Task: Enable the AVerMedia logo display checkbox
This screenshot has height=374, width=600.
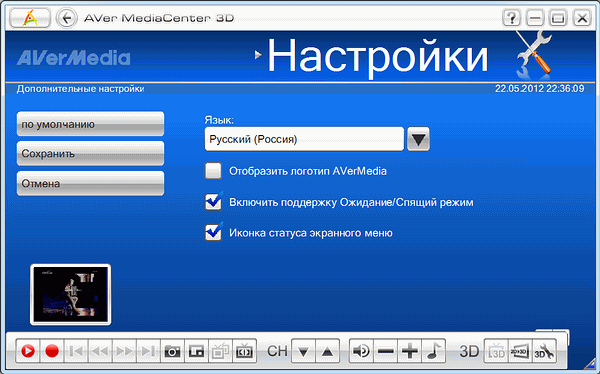Action: point(213,171)
